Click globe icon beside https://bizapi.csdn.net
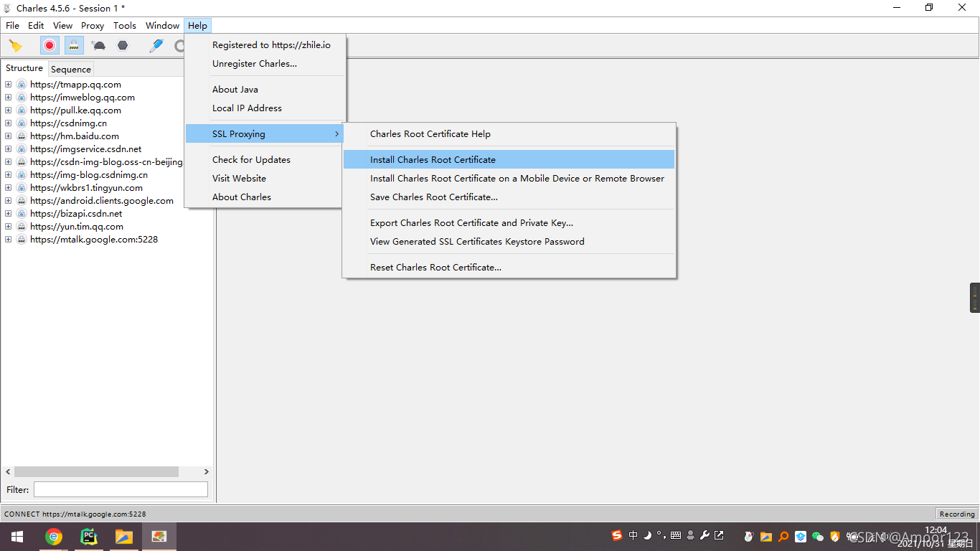 point(22,214)
